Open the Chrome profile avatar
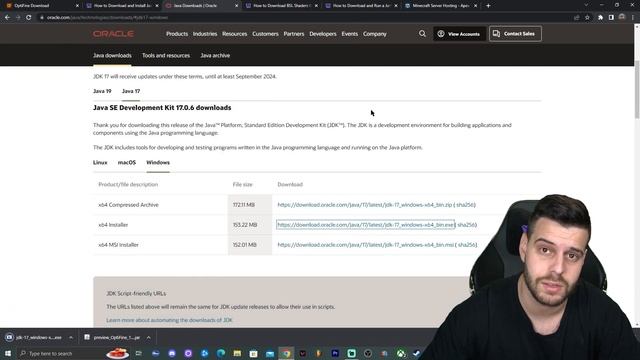The width and height of the screenshot is (640, 360). tap(622, 18)
